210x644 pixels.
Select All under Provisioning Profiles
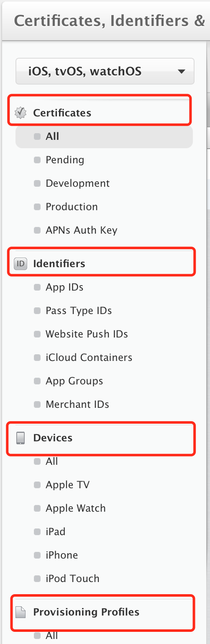(x=52, y=636)
